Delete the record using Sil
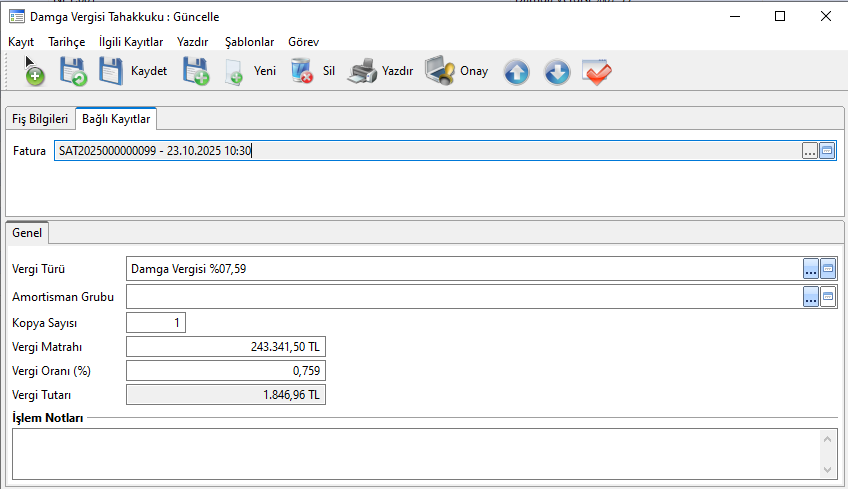Image resolution: width=848 pixels, height=489 pixels. [312, 72]
